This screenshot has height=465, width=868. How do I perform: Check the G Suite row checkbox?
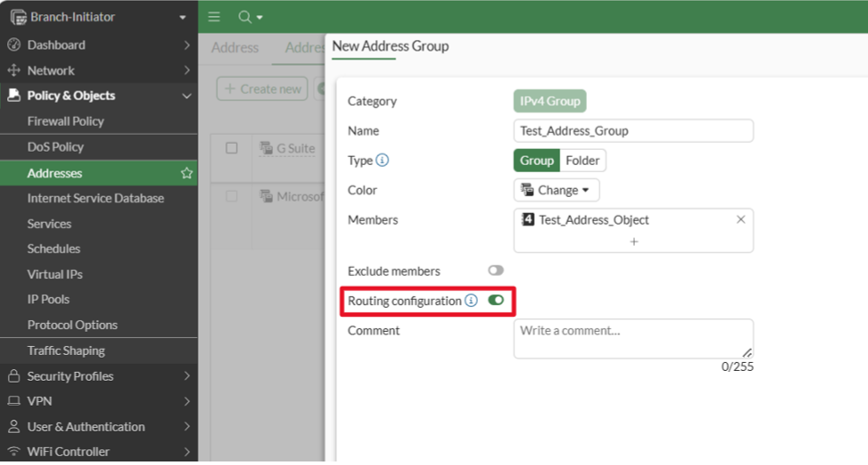pyautogui.click(x=231, y=148)
